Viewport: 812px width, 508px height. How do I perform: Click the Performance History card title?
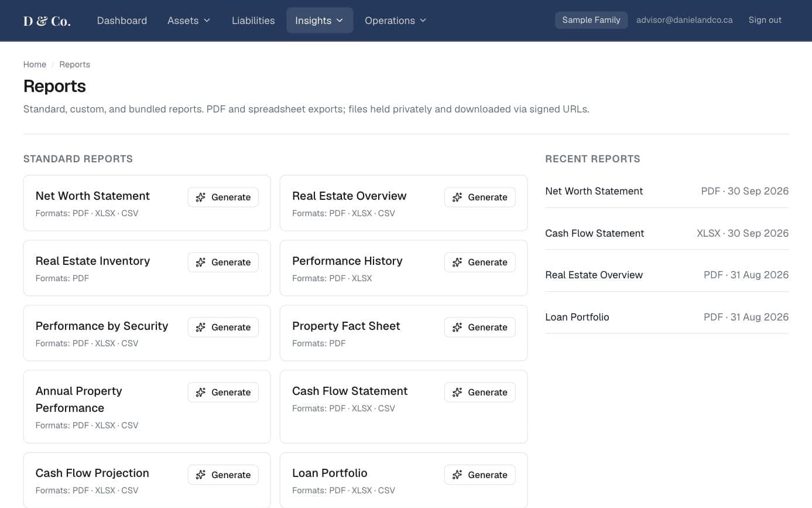tap(347, 261)
